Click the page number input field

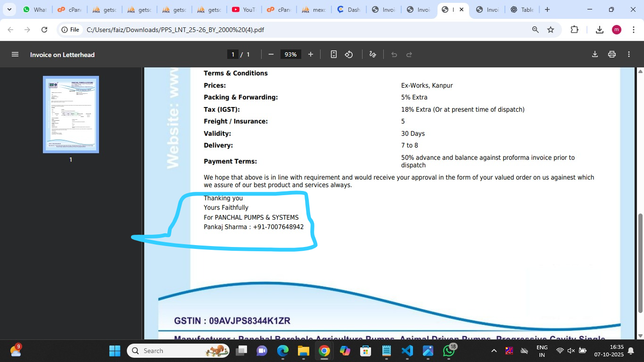point(232,55)
